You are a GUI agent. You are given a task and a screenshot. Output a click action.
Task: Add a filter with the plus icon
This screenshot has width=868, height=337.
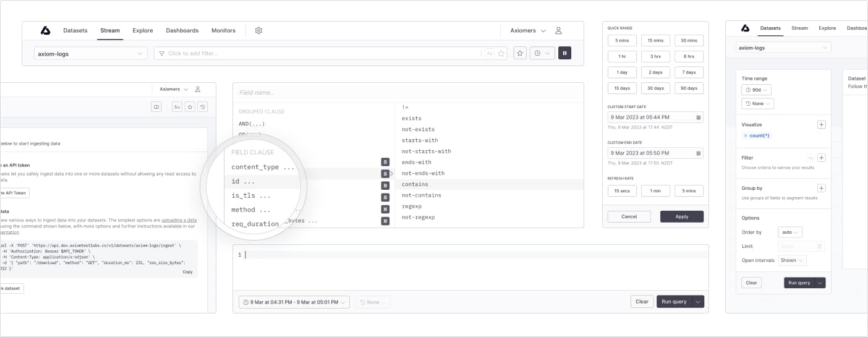[821, 158]
